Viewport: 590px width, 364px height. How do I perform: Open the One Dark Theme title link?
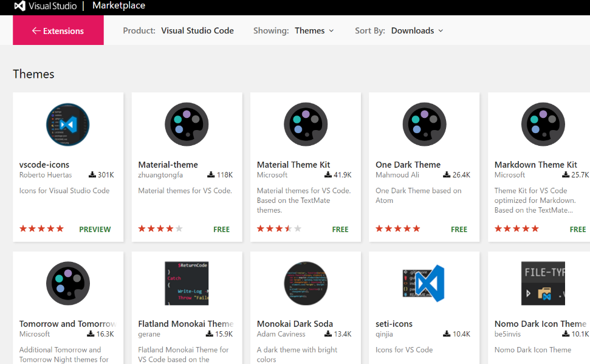408,165
